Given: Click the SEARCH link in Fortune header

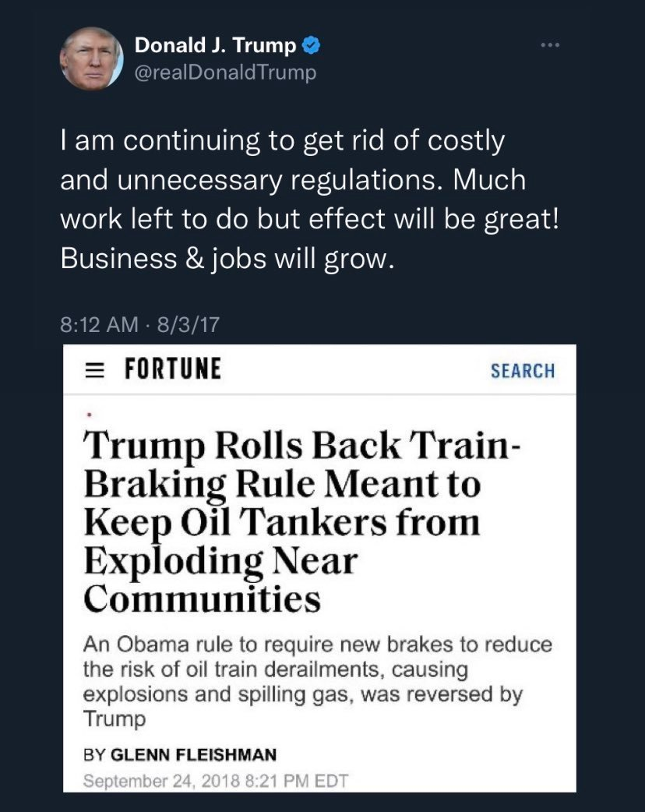Looking at the screenshot, I should pos(523,371).
